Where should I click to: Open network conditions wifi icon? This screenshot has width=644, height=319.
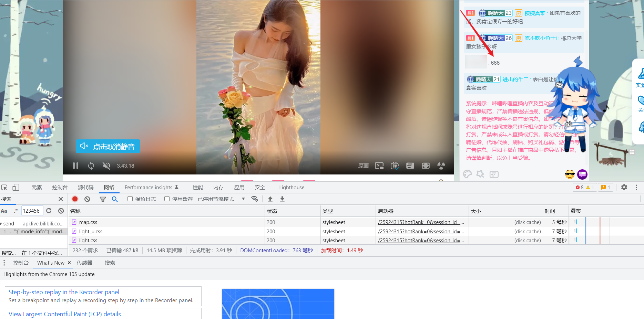[x=255, y=199]
